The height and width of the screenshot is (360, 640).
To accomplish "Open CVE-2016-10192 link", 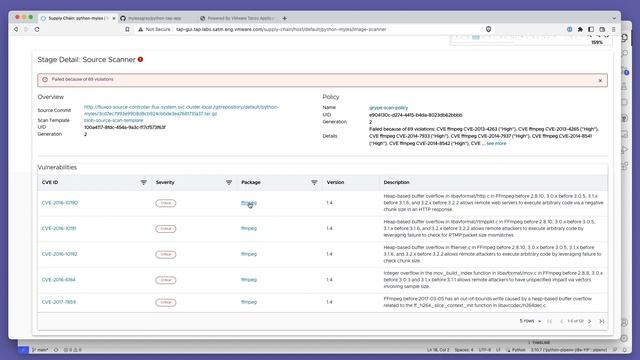I will [59, 254].
